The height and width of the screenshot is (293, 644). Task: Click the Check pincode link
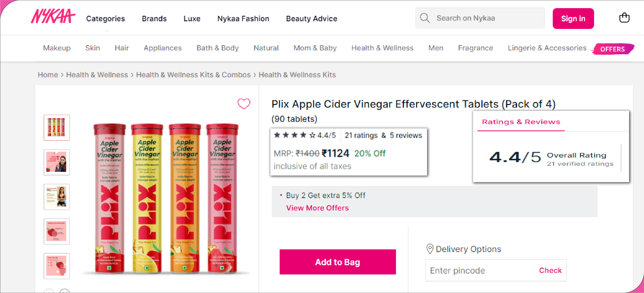[x=550, y=270]
